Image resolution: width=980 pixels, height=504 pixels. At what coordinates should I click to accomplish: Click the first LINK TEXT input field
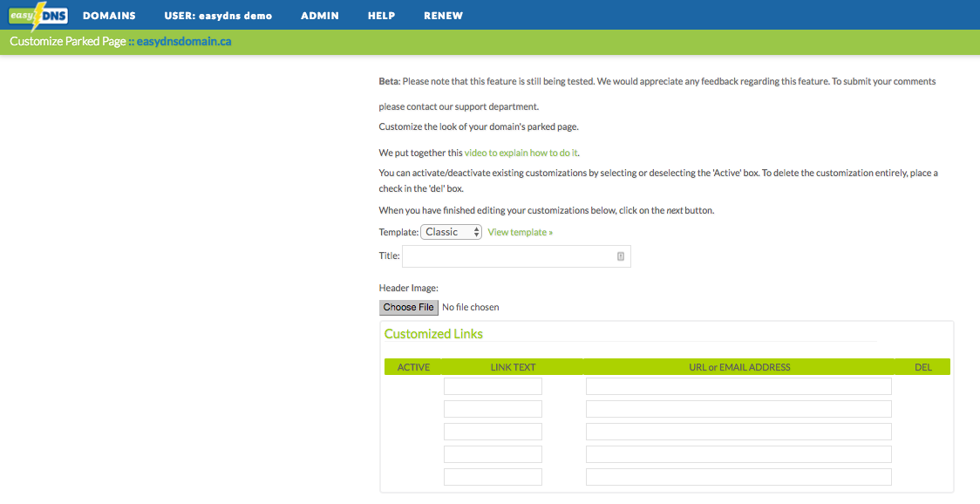[493, 386]
